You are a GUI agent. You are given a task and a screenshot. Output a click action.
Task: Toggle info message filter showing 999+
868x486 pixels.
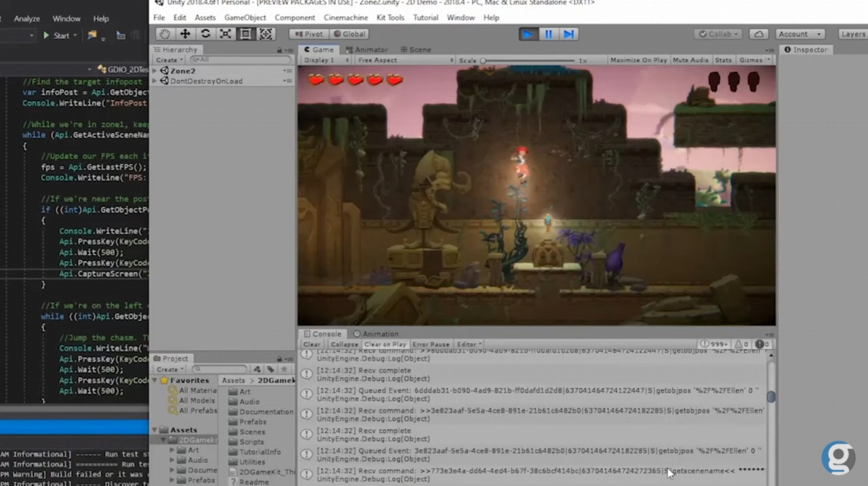(x=715, y=344)
